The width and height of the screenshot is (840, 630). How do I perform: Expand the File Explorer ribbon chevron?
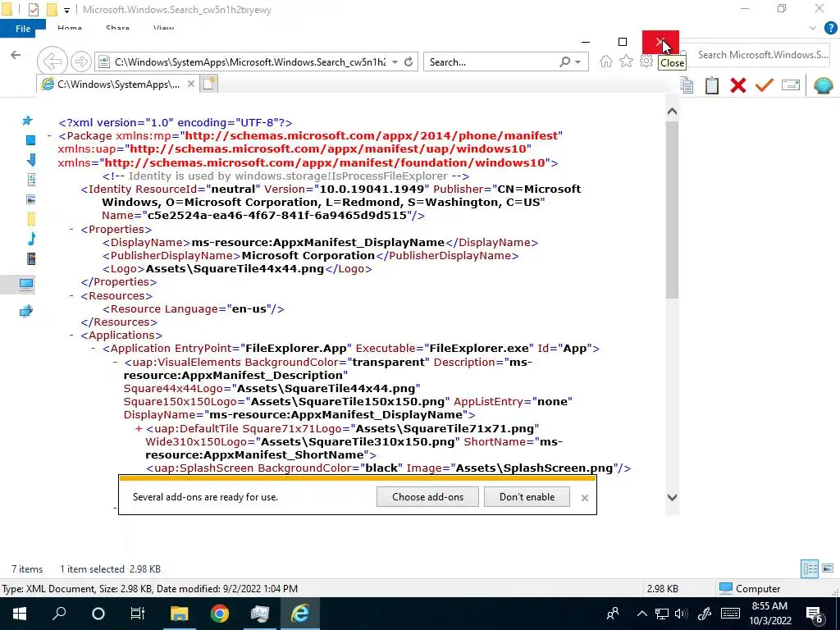[813, 28]
